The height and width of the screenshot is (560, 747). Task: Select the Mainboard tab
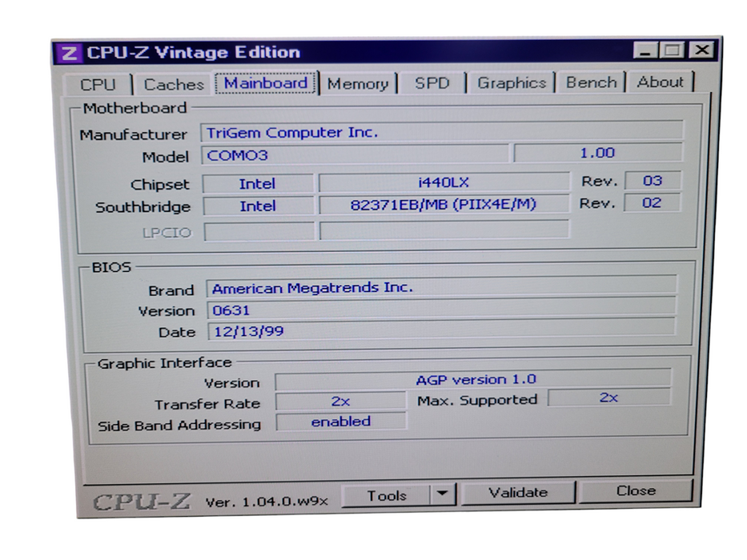click(x=266, y=83)
